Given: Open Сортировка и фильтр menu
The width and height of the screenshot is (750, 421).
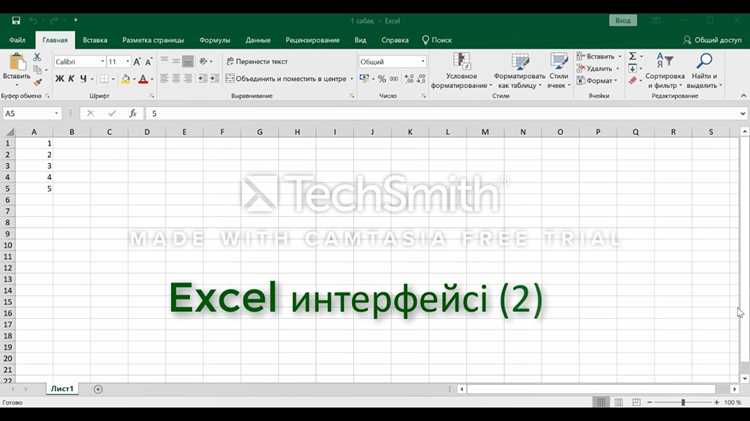Looking at the screenshot, I should coord(665,71).
